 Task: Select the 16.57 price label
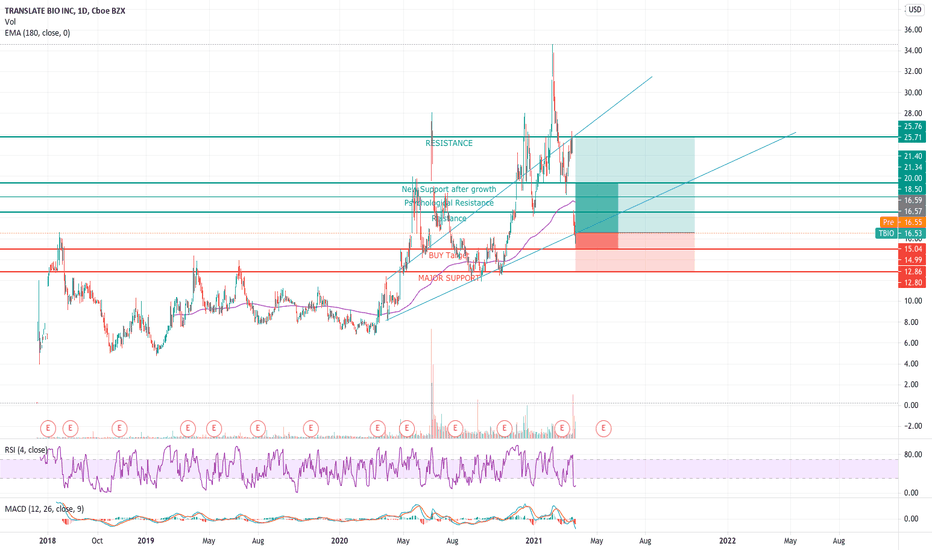(x=912, y=211)
